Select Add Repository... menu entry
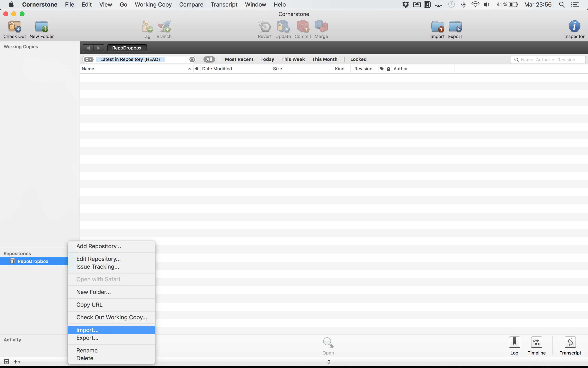 (x=111, y=246)
